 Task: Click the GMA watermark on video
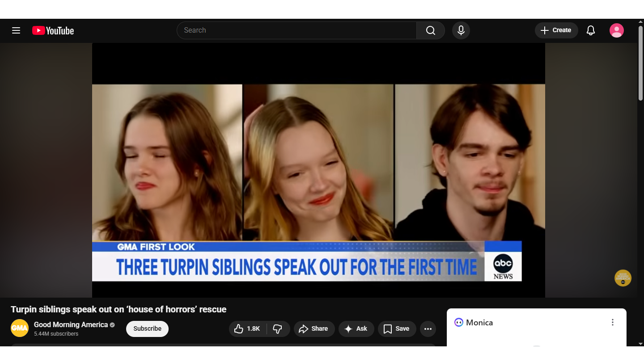click(623, 278)
